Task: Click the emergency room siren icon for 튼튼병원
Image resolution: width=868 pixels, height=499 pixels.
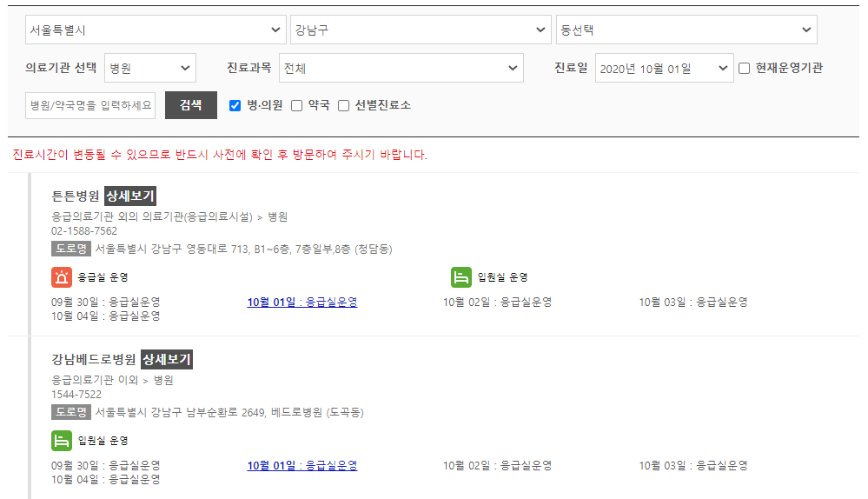Action: (x=62, y=277)
